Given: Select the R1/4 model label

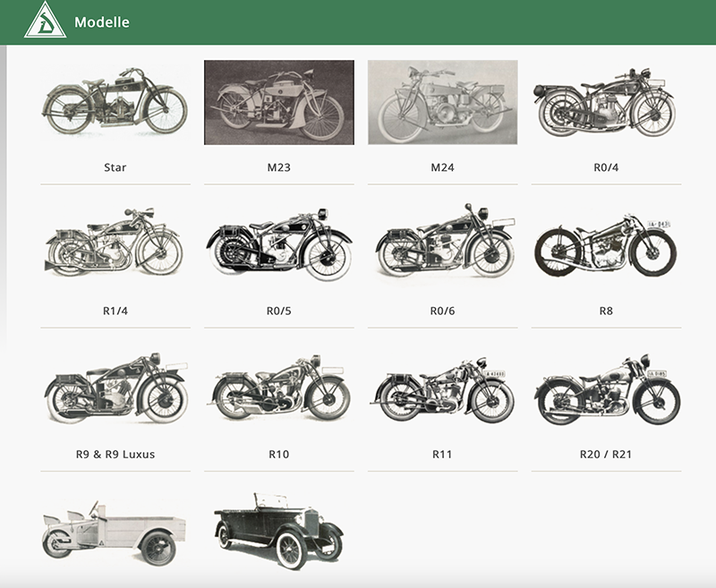Looking at the screenshot, I should [115, 311].
